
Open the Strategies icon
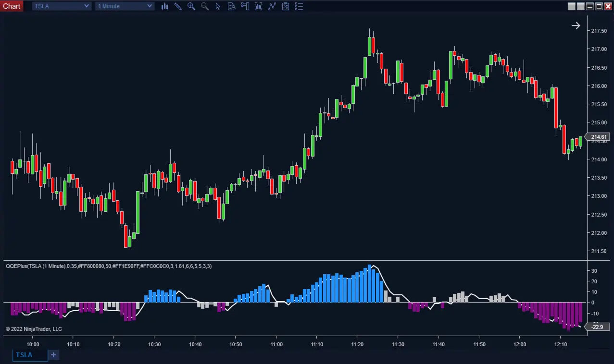click(286, 6)
